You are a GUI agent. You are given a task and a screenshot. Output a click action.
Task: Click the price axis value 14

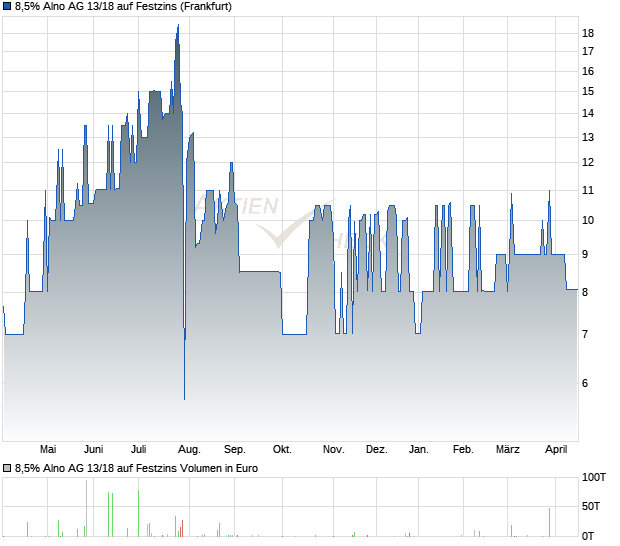(x=588, y=113)
